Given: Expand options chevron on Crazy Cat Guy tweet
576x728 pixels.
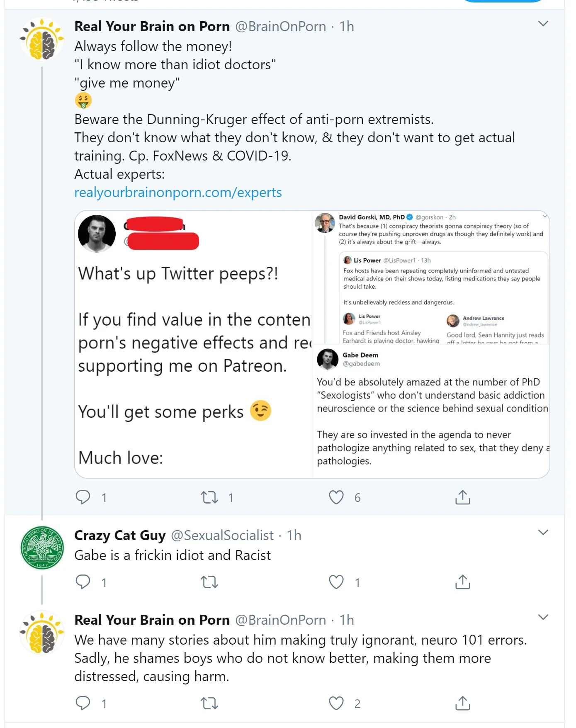Looking at the screenshot, I should (543, 532).
